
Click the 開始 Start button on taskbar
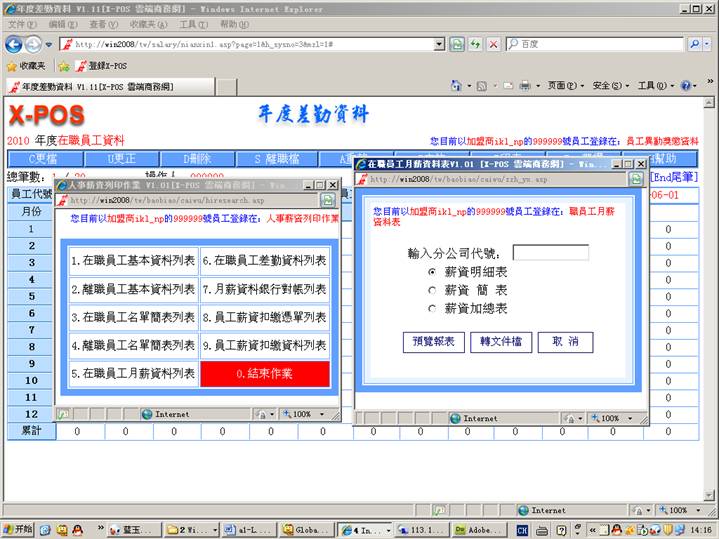18,529
